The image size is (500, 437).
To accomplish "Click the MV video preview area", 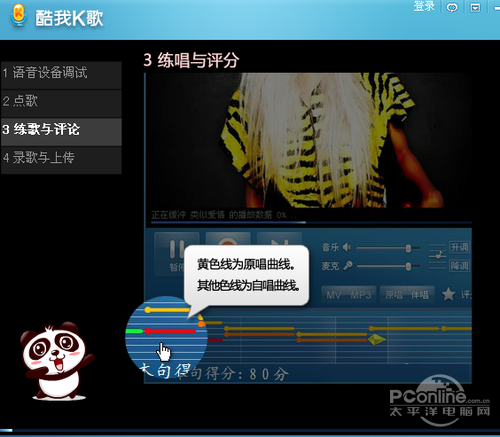I will [x=308, y=140].
